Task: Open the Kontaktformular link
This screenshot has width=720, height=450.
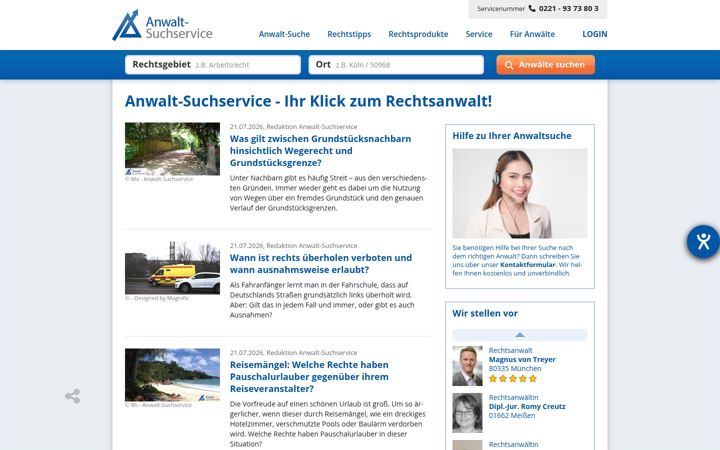Action: click(528, 264)
